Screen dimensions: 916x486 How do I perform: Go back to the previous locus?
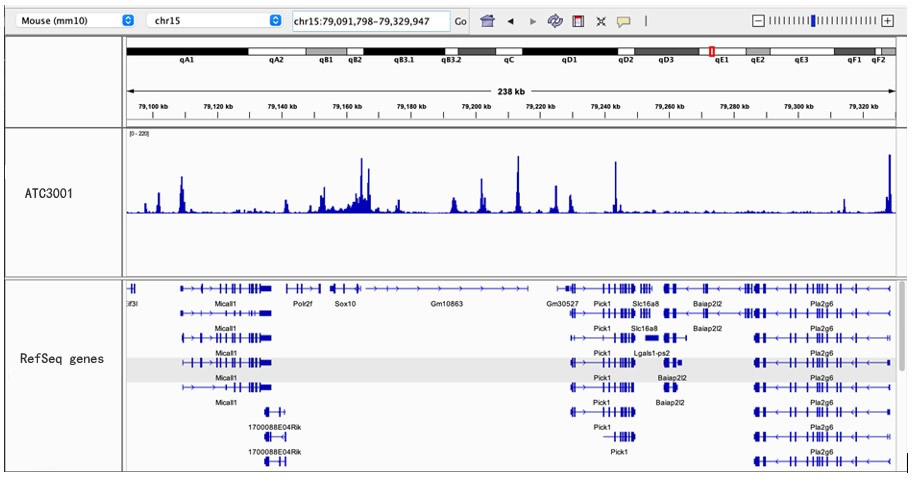click(511, 21)
